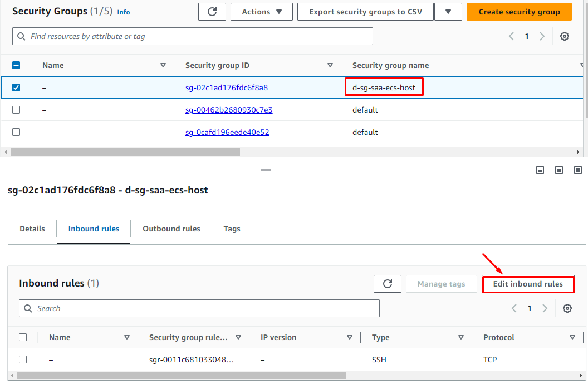This screenshot has width=588, height=383.
Task: Open Security Groups table settings gear
Action: click(564, 36)
